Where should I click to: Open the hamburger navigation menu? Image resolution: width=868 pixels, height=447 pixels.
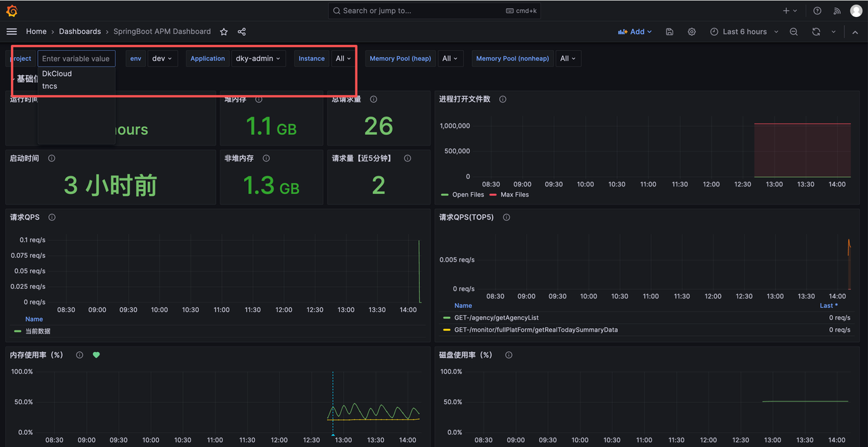pyautogui.click(x=12, y=32)
